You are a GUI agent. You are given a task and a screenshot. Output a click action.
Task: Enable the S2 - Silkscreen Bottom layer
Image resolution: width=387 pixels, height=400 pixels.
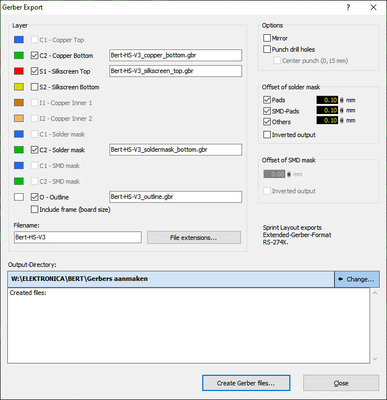point(34,87)
